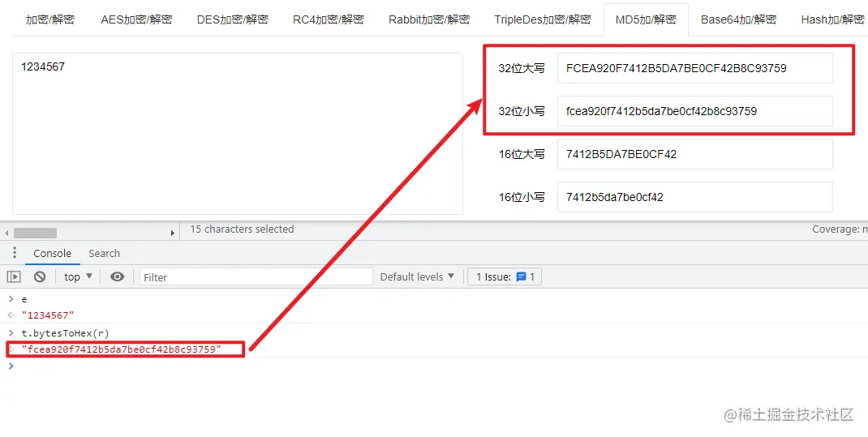Open the 'top' JavaScript context dropdown
Screen dimensions: 868x437
click(x=78, y=276)
